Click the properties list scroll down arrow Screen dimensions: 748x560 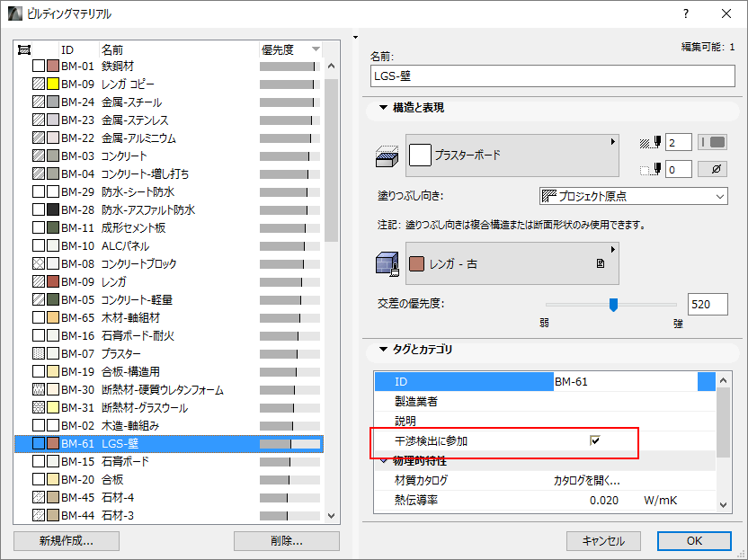click(x=723, y=504)
